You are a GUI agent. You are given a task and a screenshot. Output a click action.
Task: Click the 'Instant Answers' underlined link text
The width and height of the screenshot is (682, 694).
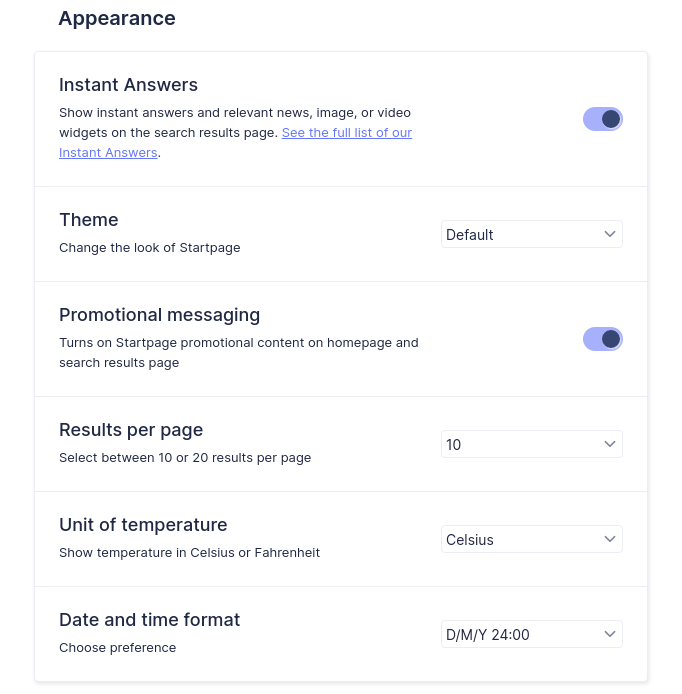[108, 153]
